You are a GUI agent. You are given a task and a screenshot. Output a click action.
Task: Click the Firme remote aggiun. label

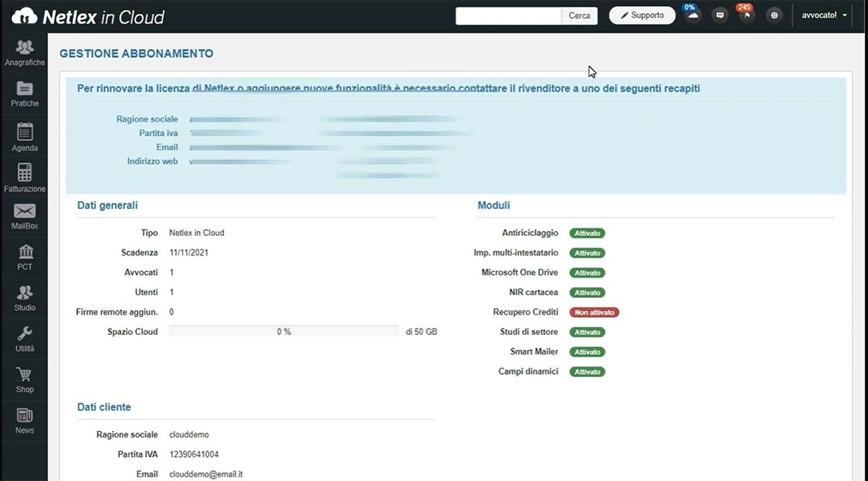coord(117,312)
